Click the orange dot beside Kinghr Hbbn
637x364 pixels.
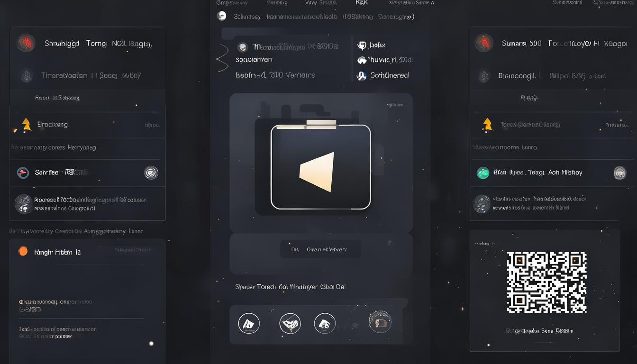pyautogui.click(x=23, y=252)
